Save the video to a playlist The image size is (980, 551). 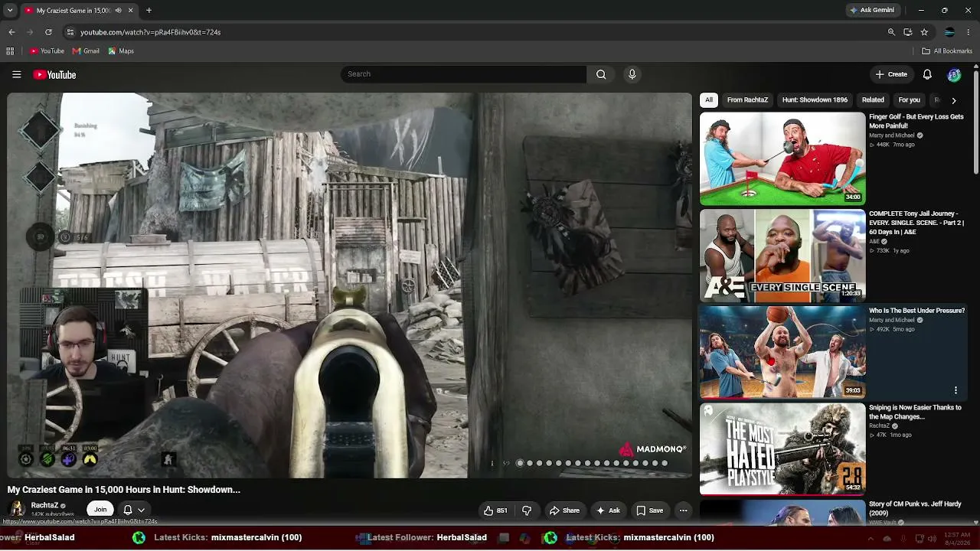coord(649,510)
